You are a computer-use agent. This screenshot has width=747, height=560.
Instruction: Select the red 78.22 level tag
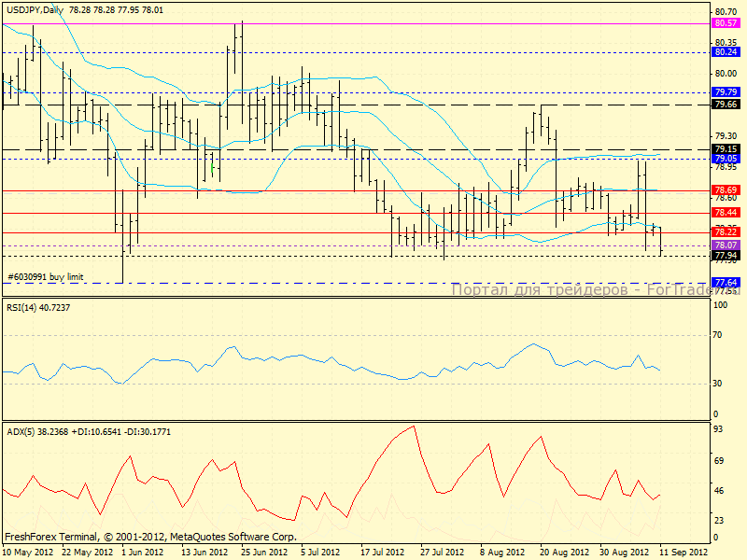[x=726, y=232]
